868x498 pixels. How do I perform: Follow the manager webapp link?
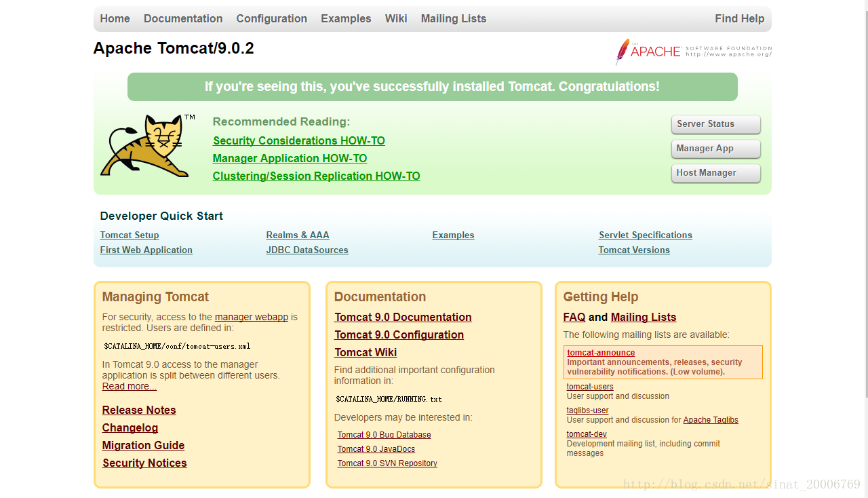(252, 317)
